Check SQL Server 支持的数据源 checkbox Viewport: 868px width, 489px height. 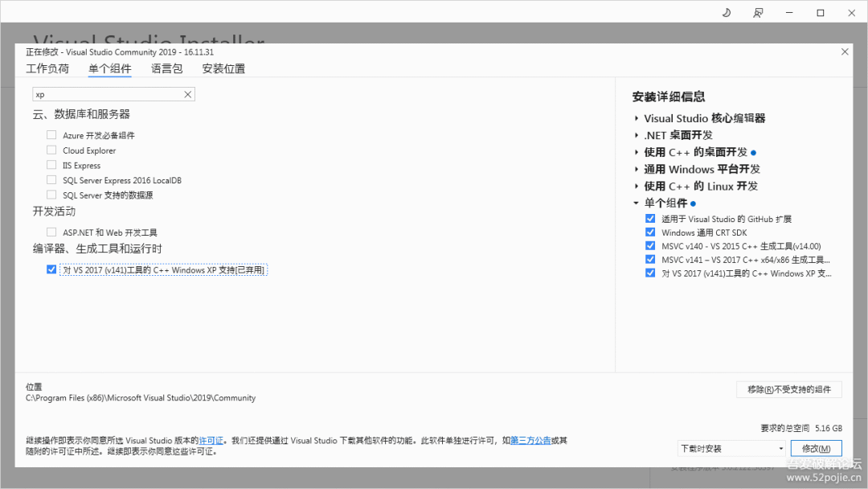click(51, 195)
